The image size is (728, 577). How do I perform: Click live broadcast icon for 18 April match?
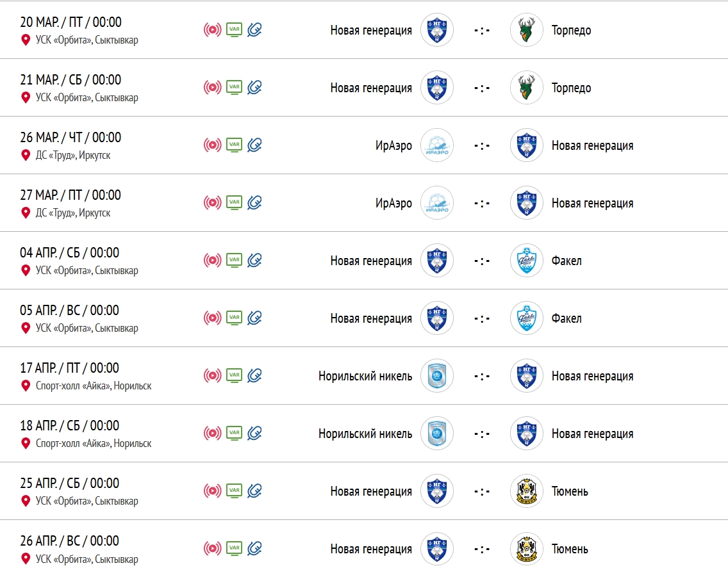212,434
